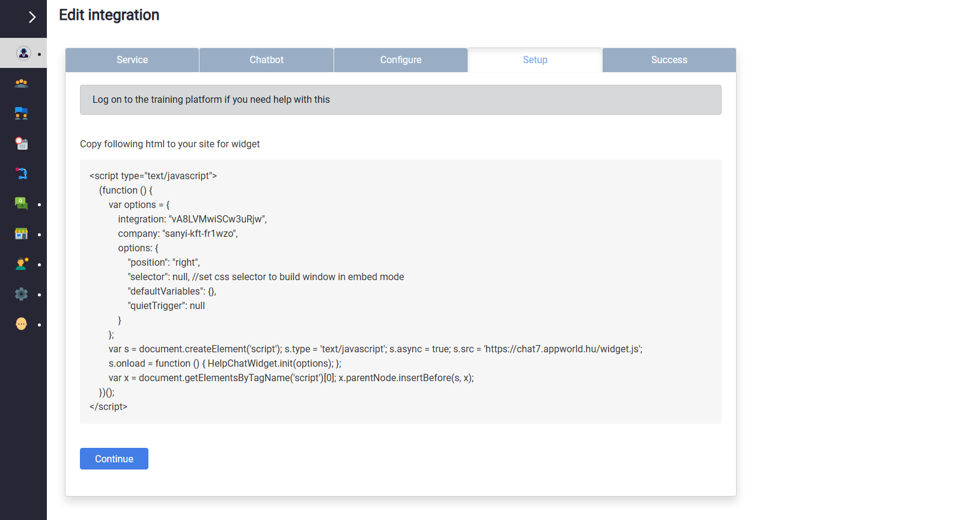Viewport: 980px width, 520px height.
Task: Open the orange face chatbot icon
Action: (x=22, y=324)
